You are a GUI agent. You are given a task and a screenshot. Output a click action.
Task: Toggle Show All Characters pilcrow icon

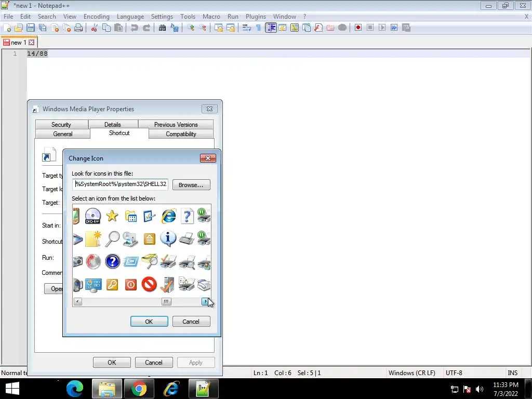coord(259,28)
